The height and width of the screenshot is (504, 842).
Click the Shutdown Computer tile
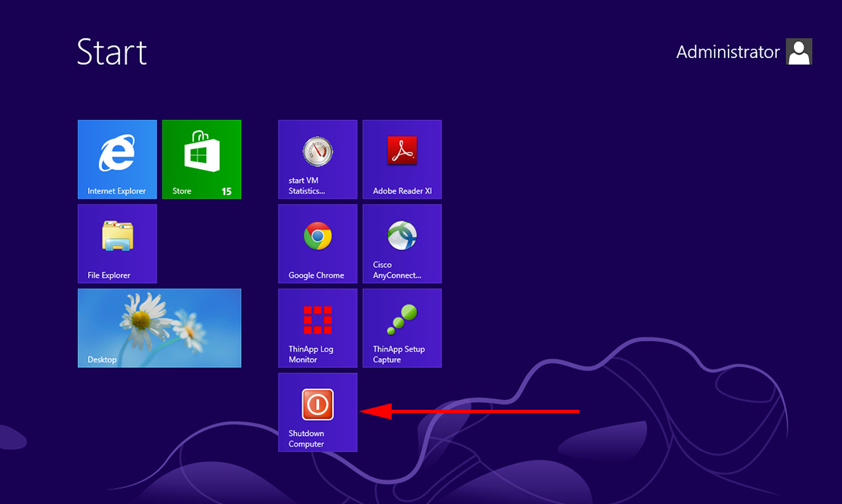point(318,412)
